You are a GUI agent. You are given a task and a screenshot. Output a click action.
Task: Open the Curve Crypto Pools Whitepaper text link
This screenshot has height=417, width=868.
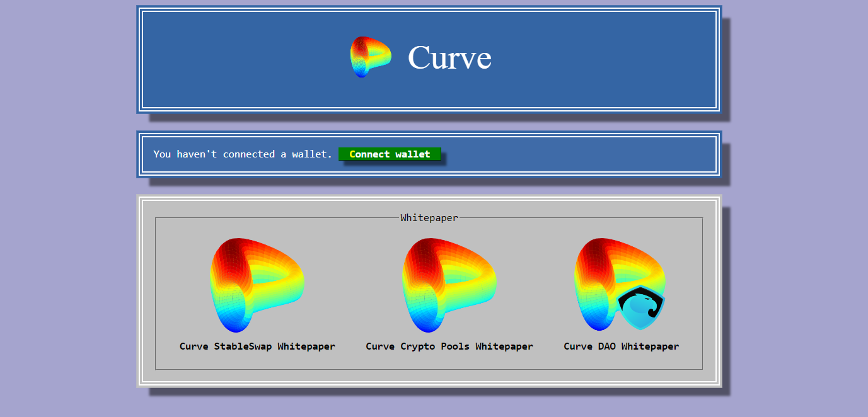point(449,346)
